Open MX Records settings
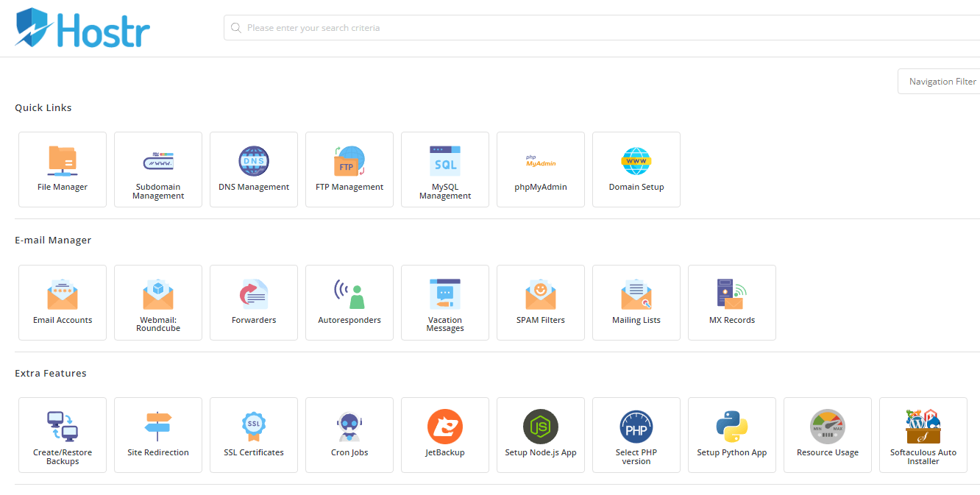 tap(732, 303)
